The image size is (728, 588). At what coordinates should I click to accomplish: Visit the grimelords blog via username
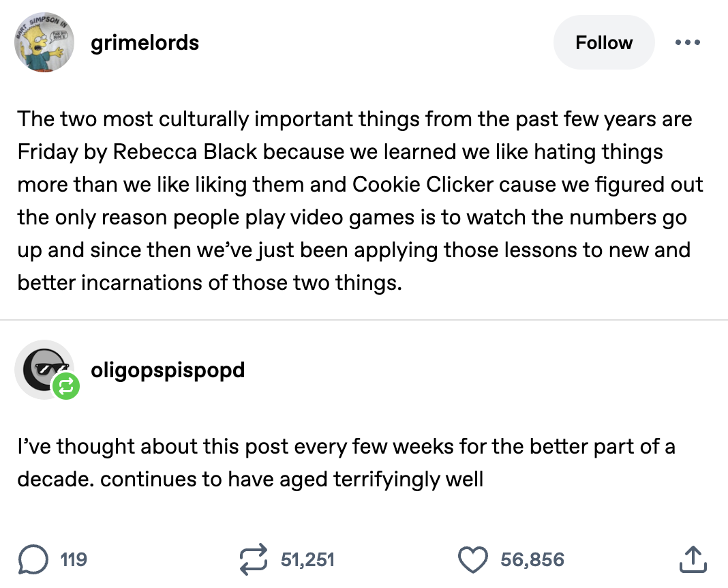point(145,42)
